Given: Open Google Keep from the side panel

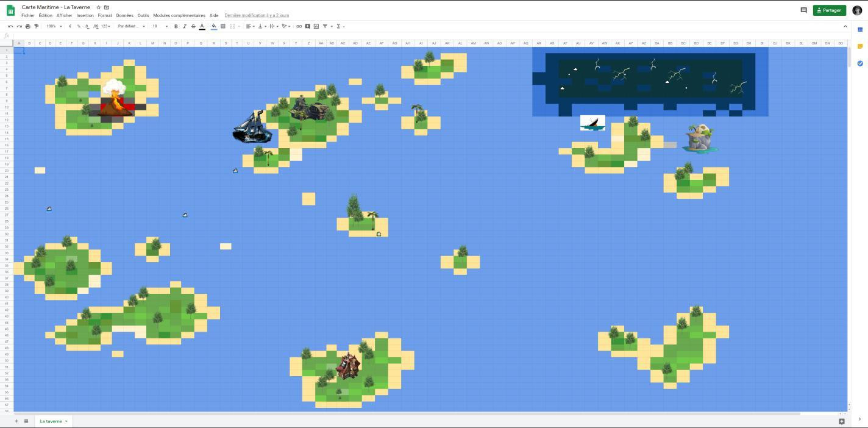Looking at the screenshot, I should (860, 45).
